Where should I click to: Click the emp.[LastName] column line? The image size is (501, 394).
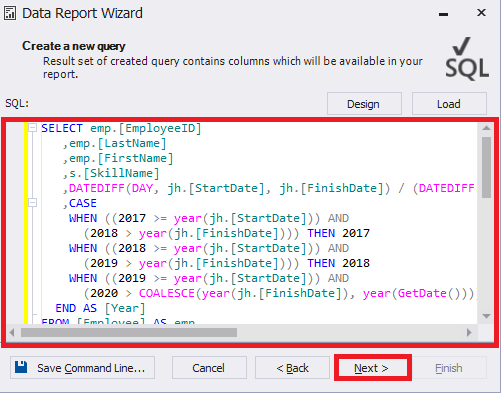(x=114, y=143)
